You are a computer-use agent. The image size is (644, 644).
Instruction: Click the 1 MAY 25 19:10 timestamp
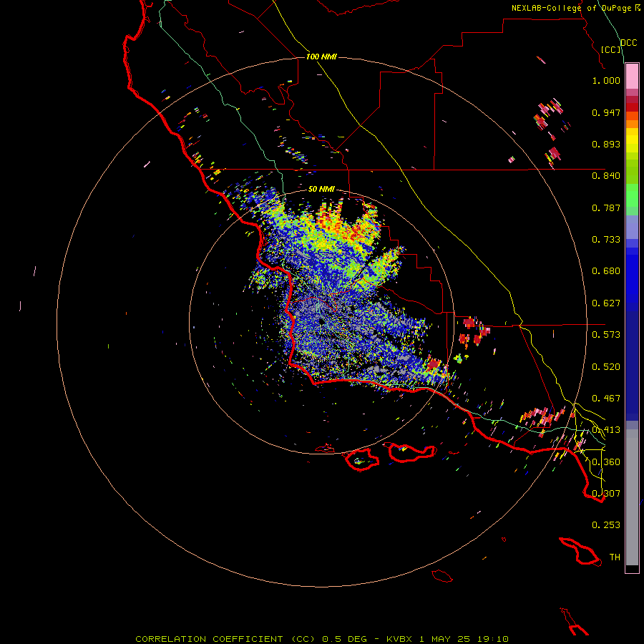coord(464,639)
